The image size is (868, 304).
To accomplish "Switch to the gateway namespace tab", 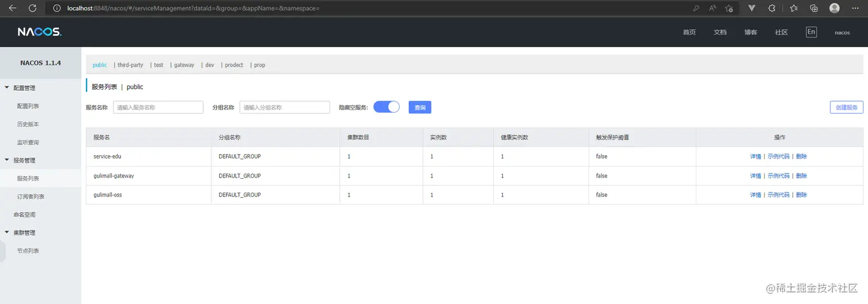I will (184, 65).
